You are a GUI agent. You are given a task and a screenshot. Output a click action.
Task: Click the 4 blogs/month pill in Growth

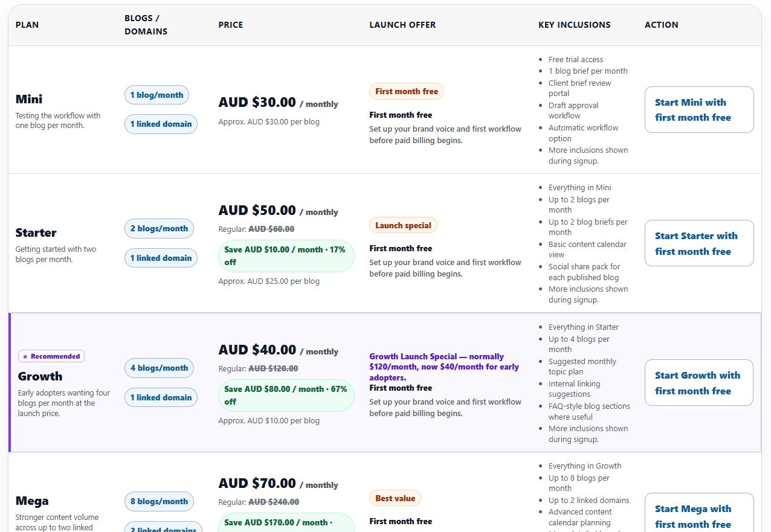click(159, 368)
